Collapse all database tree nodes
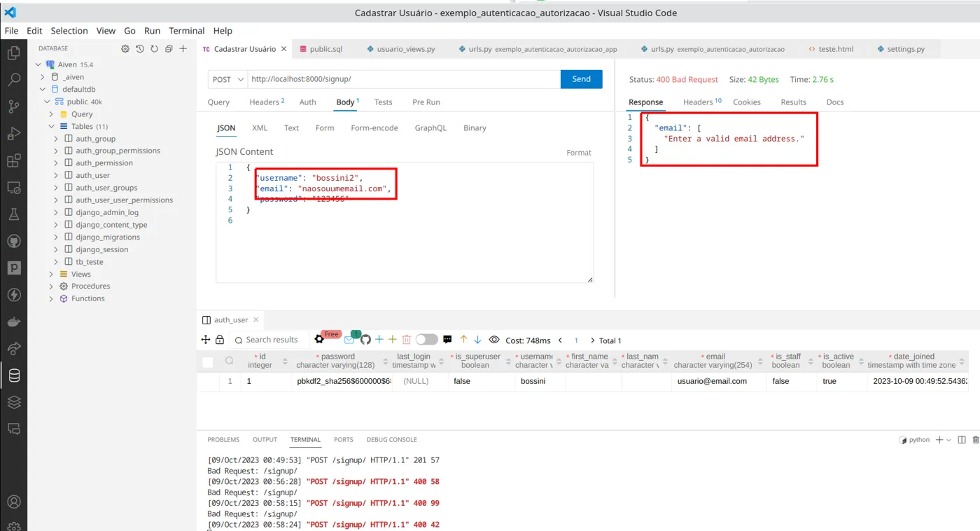Screen dimensions: 980x531 pyautogui.click(x=169, y=49)
